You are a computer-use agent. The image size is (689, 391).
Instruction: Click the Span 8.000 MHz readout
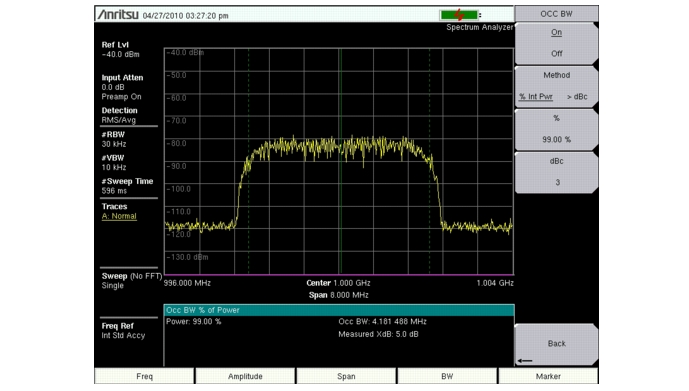338,295
